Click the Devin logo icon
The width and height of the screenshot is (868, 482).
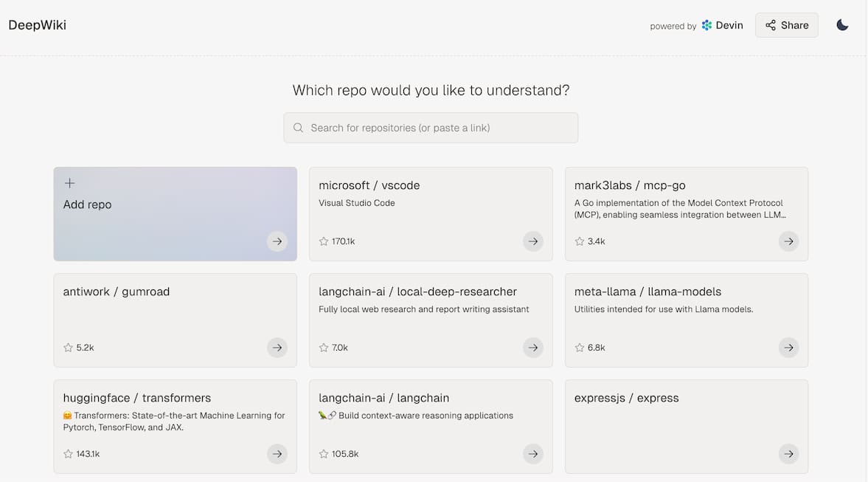pos(706,25)
